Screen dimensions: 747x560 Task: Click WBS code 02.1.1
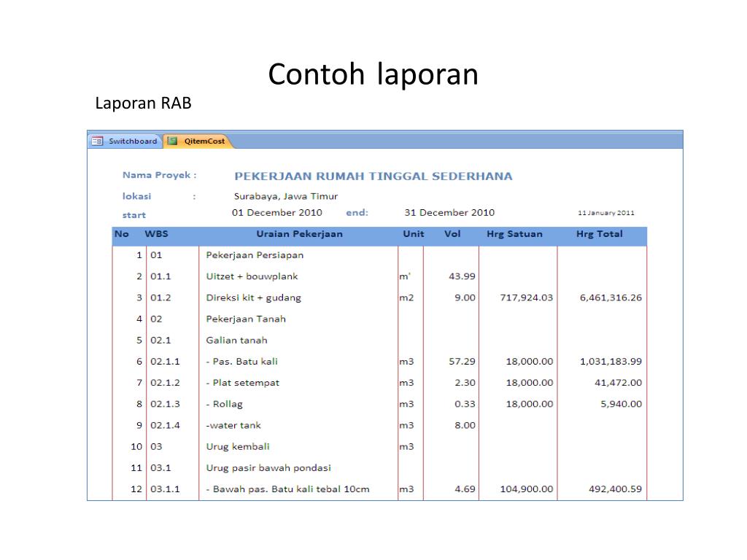click(166, 362)
